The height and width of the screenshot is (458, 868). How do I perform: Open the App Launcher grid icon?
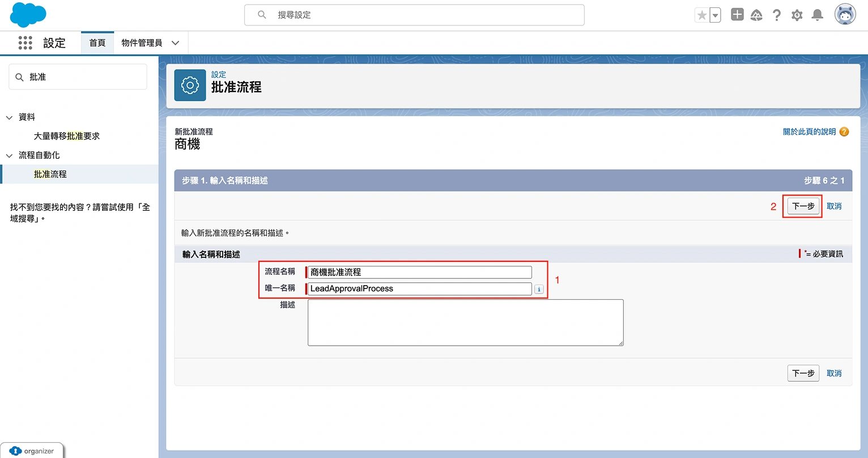tap(25, 43)
